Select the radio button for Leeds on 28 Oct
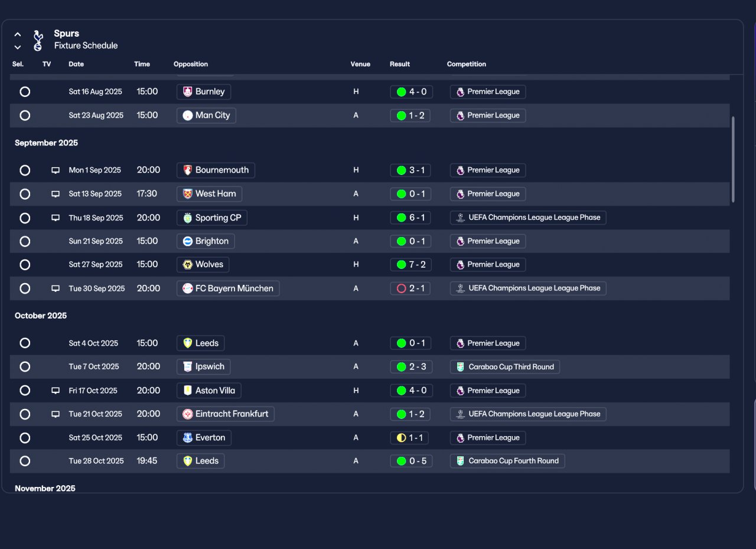This screenshot has width=756, height=549. 25,461
